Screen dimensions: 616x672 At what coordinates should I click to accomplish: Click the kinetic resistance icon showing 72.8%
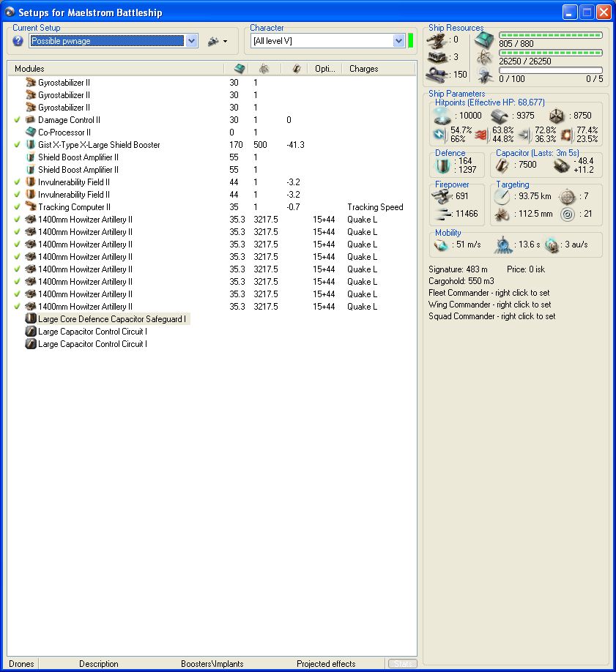tap(524, 135)
